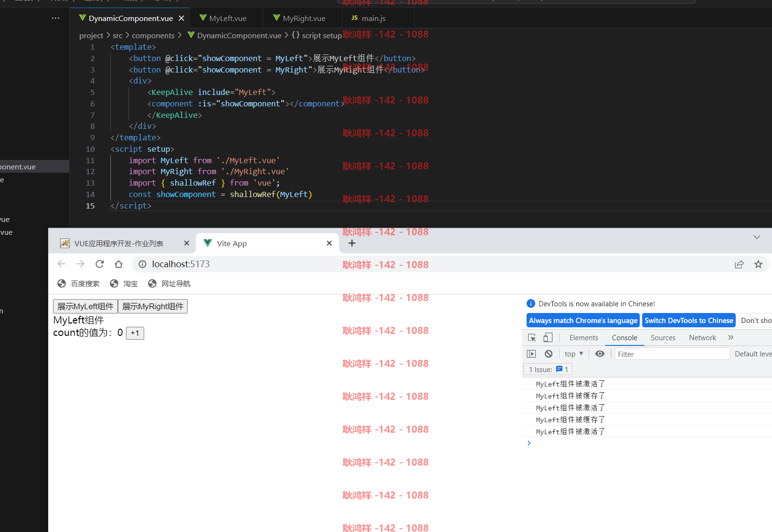772x532 pixels.
Task: Click the Don't show again button
Action: [x=755, y=320]
